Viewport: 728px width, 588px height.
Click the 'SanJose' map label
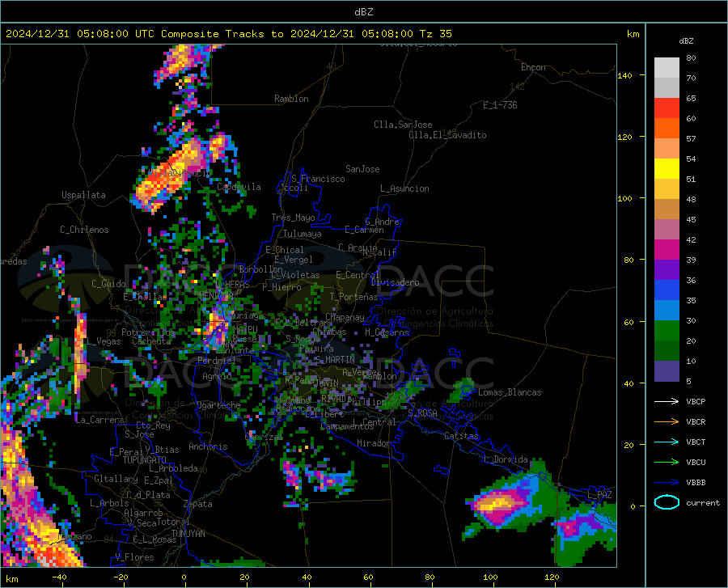click(x=362, y=169)
